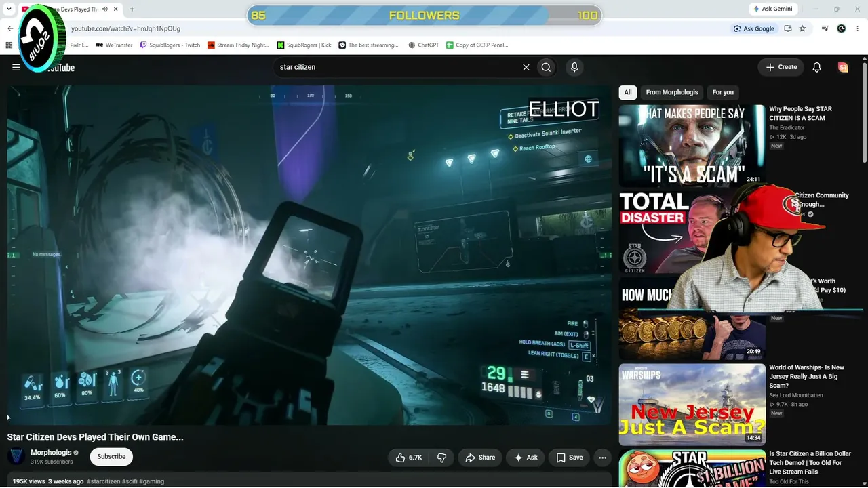Close the current YouTube browser tab
This screenshot has width=868, height=488.
pos(116,9)
